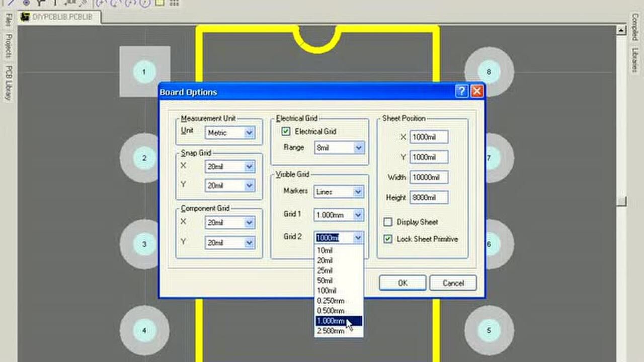Cancel the Board Options dialog
Viewport: 644px width, 362px height.
tap(452, 283)
